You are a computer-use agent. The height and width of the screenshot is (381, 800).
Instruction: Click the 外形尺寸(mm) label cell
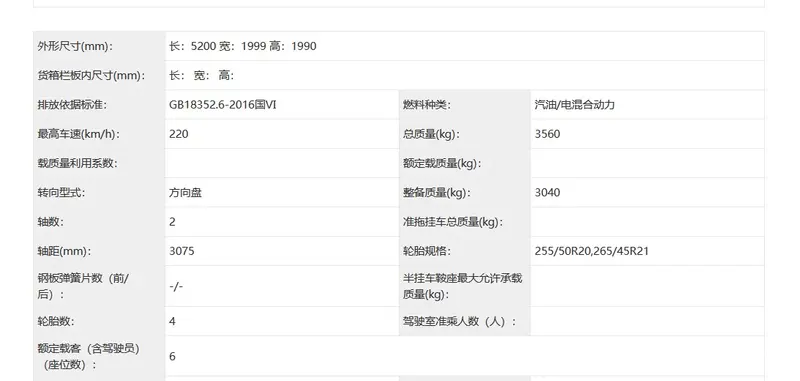click(x=99, y=46)
